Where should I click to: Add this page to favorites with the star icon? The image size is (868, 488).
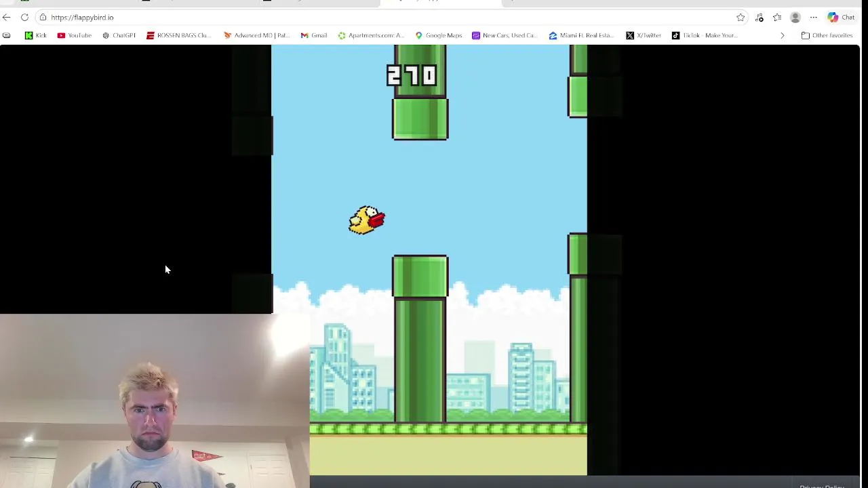(x=741, y=18)
